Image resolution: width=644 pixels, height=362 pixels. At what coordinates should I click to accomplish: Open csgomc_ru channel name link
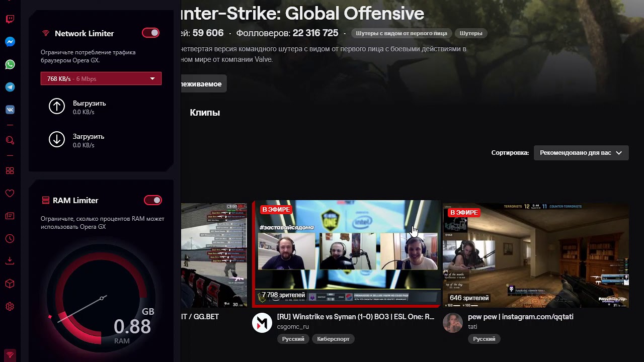[x=293, y=327]
